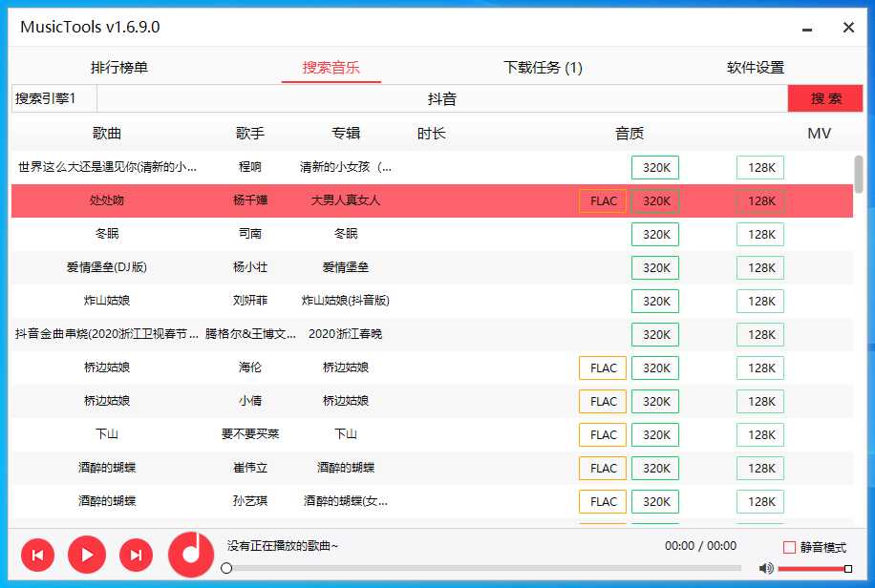Download 海伦's 桥边姑娘 in 320K
Image resolution: width=875 pixels, height=588 pixels.
[655, 368]
